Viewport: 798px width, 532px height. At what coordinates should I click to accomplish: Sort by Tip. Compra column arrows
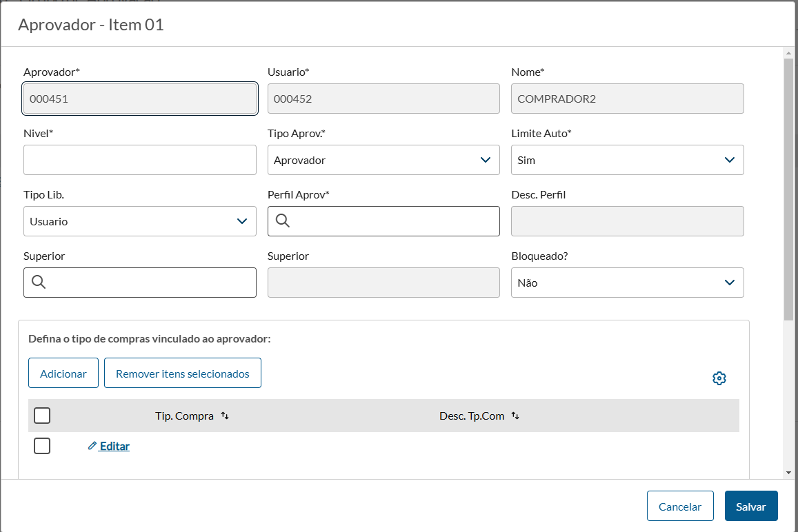[x=225, y=416]
